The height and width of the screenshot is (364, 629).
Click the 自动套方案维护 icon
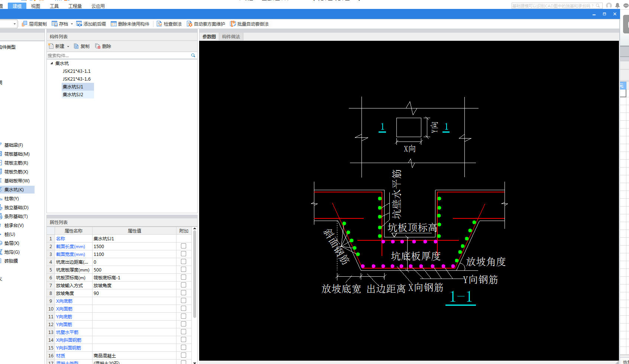click(x=189, y=24)
